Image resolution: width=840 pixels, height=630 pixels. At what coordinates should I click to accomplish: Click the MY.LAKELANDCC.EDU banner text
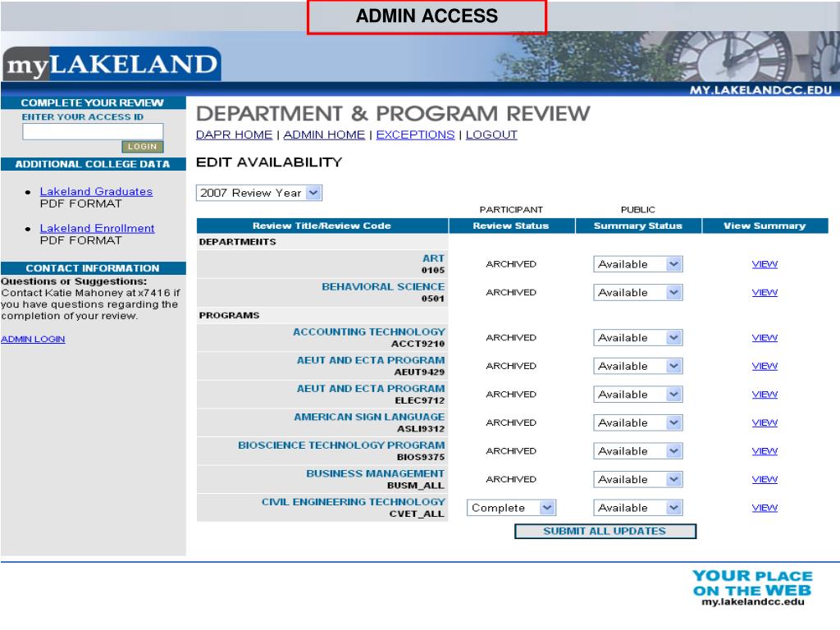click(x=760, y=90)
